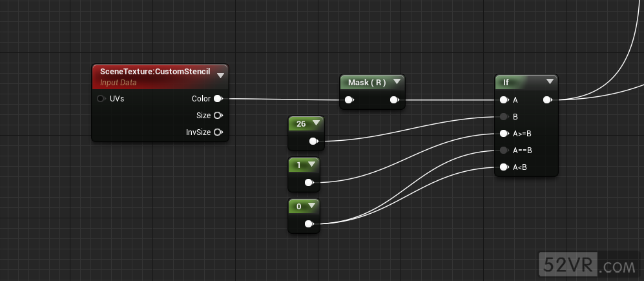
Task: Click the Size output pin
Action: tap(218, 116)
